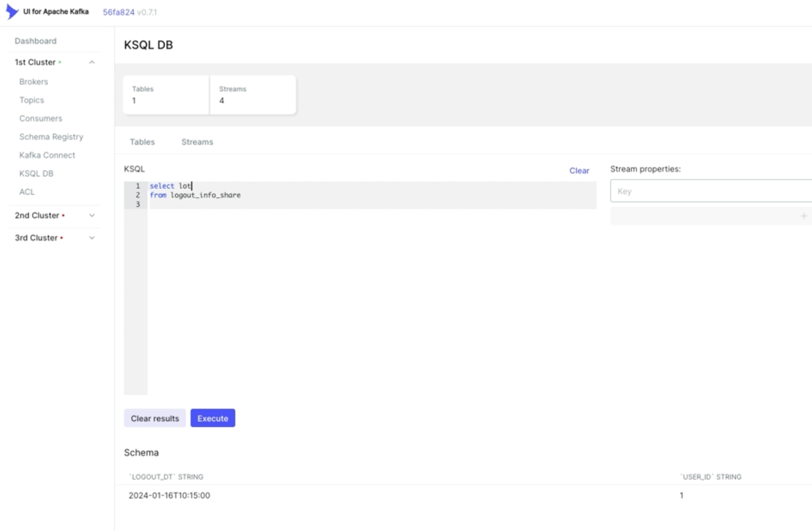The height and width of the screenshot is (531, 812).
Task: Open KSQL DB sidebar item
Action: tap(36, 174)
